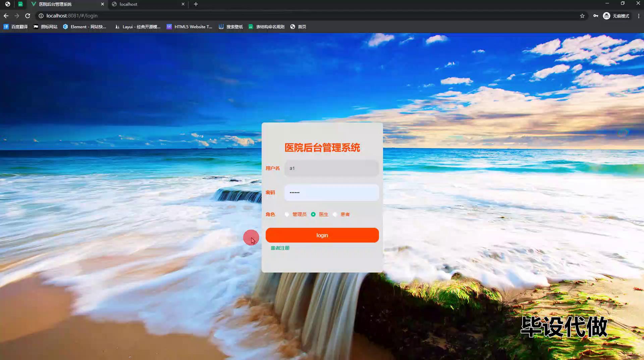The image size is (644, 360).
Task: Bookmark this page with star icon
Action: coord(582,16)
